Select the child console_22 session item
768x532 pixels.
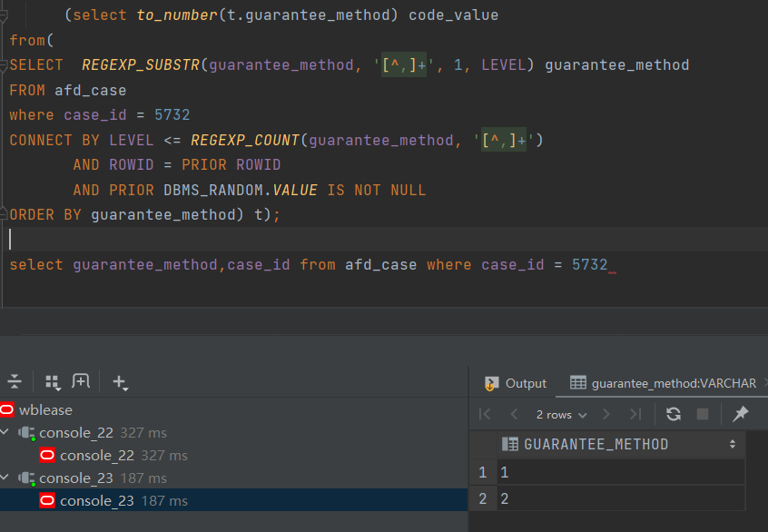[96, 455]
